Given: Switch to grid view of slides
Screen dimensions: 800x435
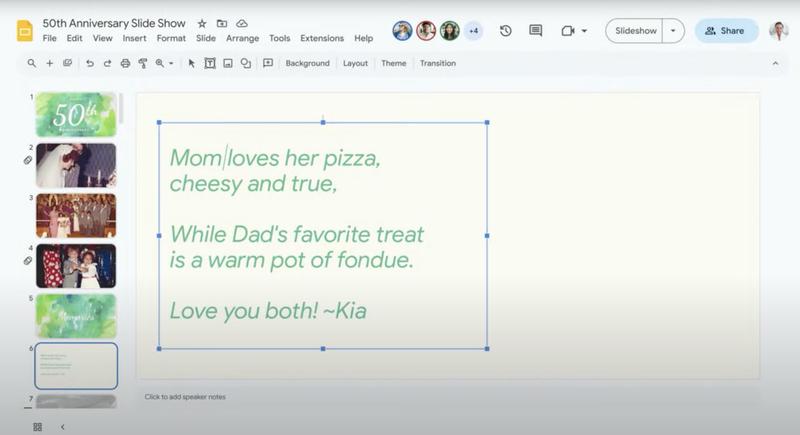Looking at the screenshot, I should [x=37, y=426].
